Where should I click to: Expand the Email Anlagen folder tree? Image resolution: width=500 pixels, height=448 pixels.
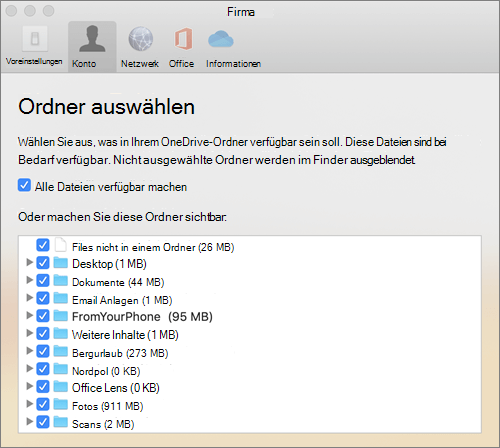point(30,297)
